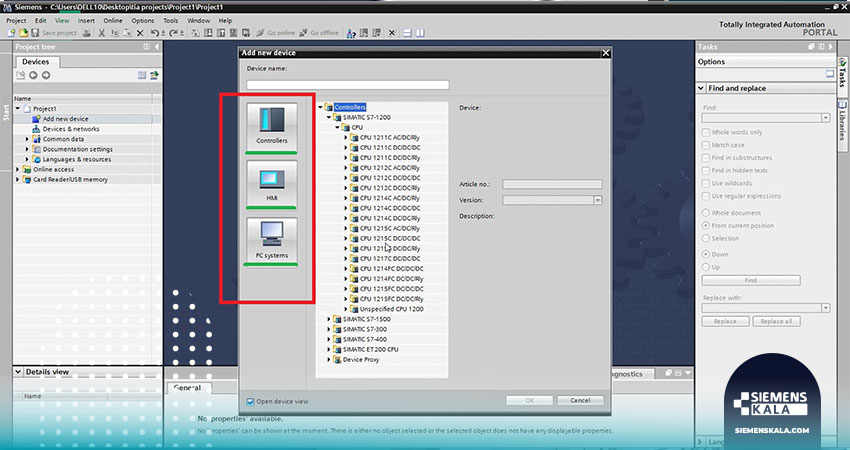
Task: Toggle the Open device view checkbox
Action: 250,402
